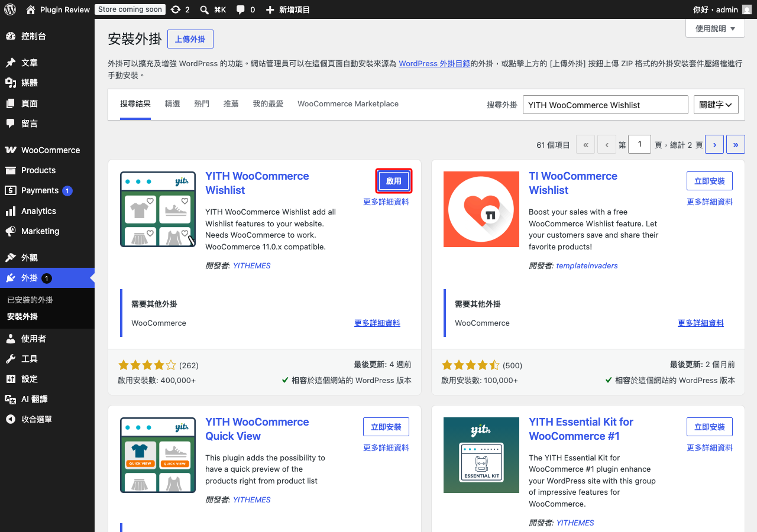Open the WordPress logo menu

click(x=10, y=9)
